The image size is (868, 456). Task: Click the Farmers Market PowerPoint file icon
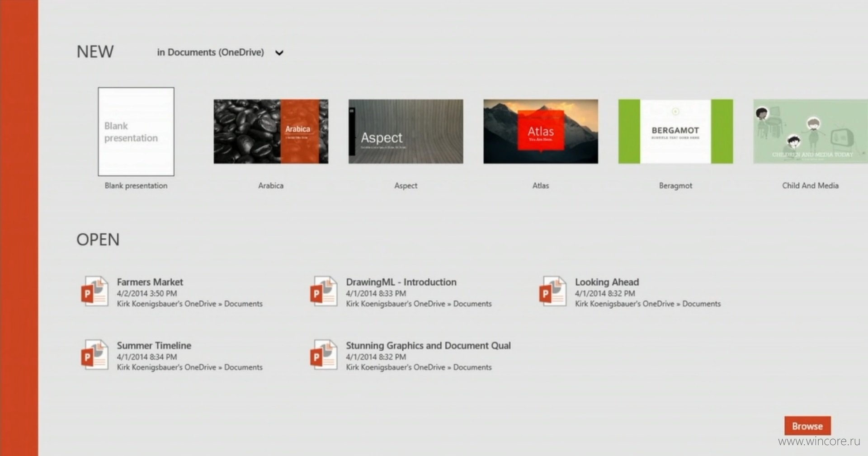click(x=95, y=291)
